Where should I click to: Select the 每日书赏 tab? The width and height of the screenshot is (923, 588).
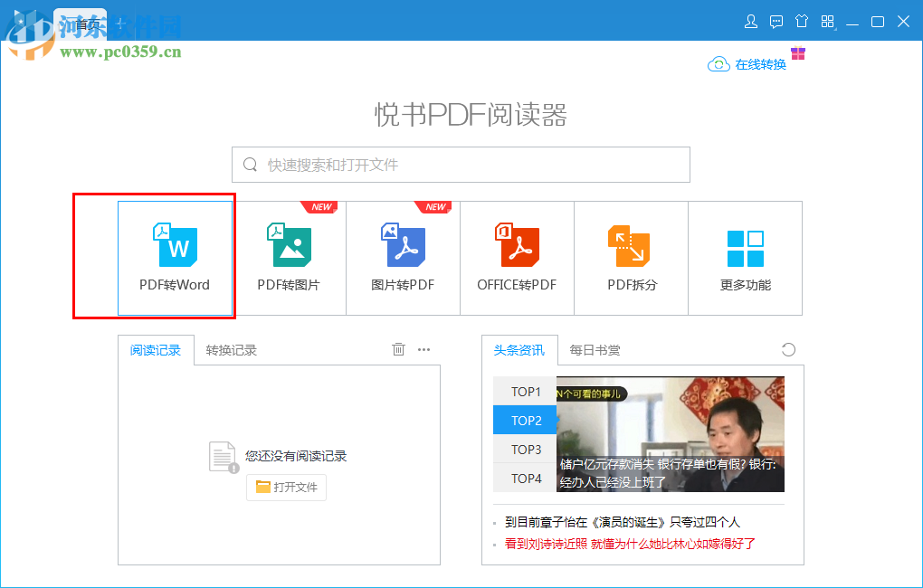point(595,350)
